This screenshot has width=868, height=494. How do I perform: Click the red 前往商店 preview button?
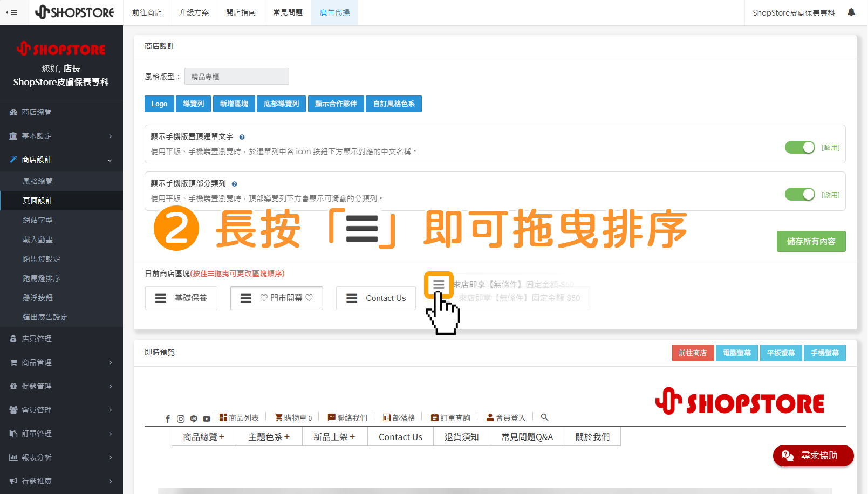[x=693, y=353]
